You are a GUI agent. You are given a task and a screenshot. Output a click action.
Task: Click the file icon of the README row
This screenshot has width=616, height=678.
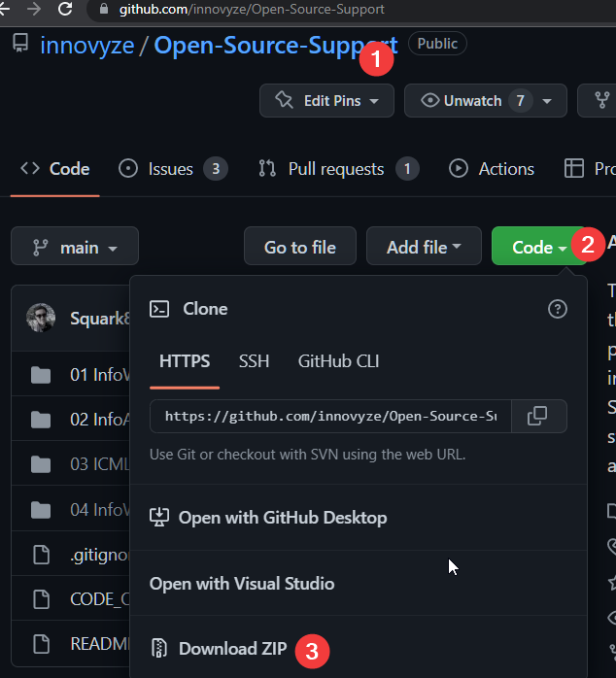pyautogui.click(x=42, y=644)
